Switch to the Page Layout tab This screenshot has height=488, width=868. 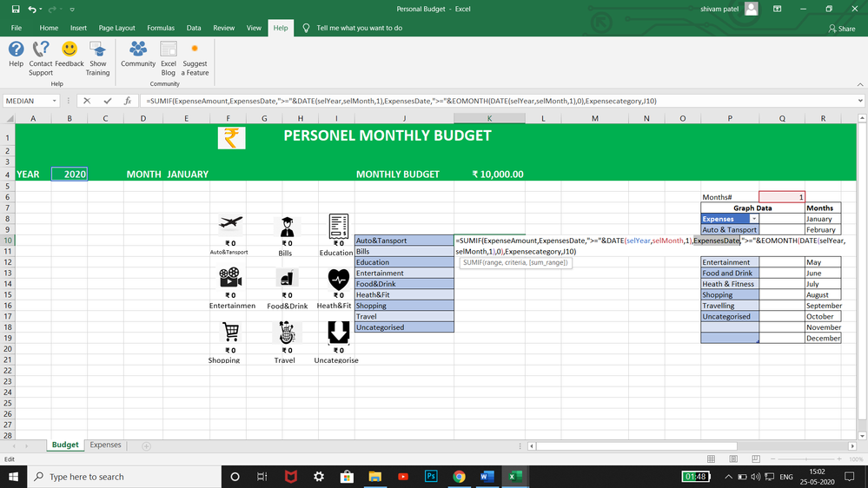[116, 28]
